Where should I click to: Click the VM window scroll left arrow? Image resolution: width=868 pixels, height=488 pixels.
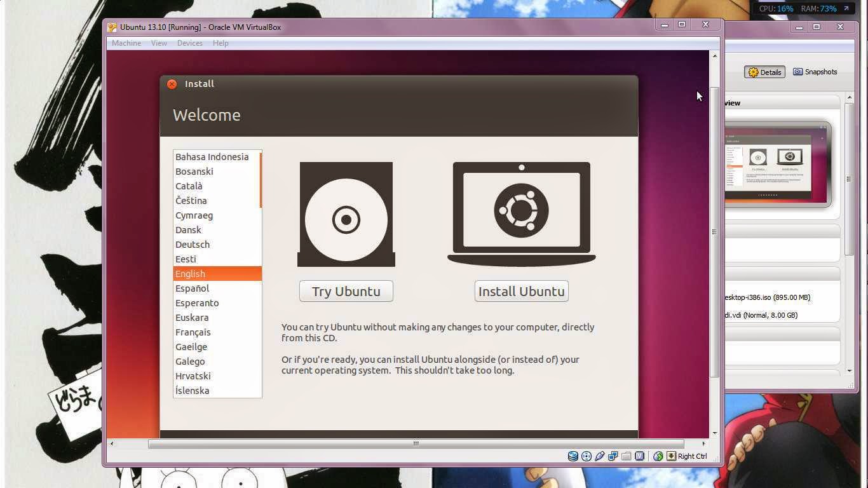112,444
